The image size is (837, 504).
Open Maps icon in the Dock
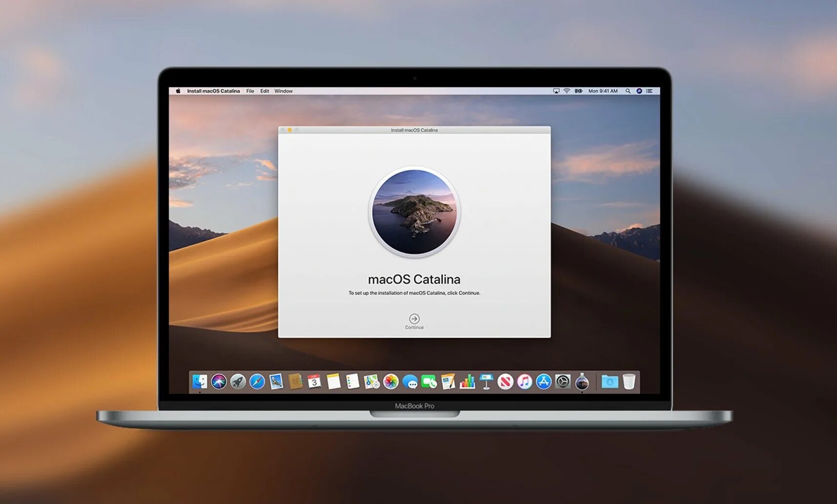pos(371,382)
